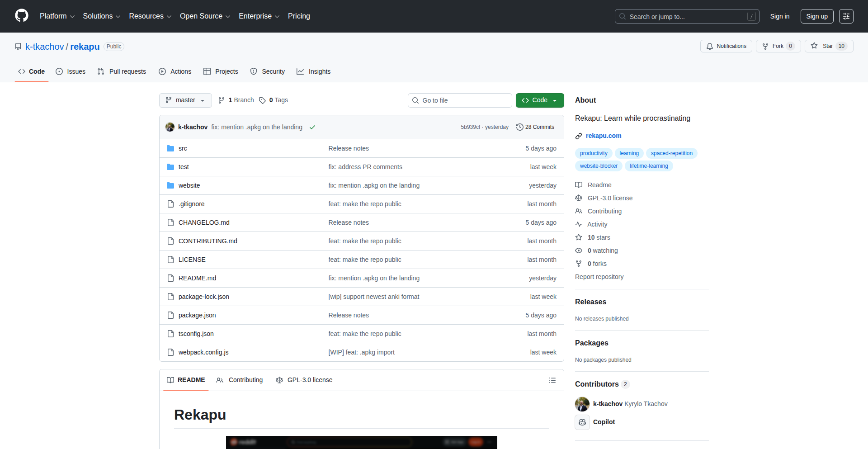Switch to the Actions tab
The image size is (868, 449).
point(175,71)
